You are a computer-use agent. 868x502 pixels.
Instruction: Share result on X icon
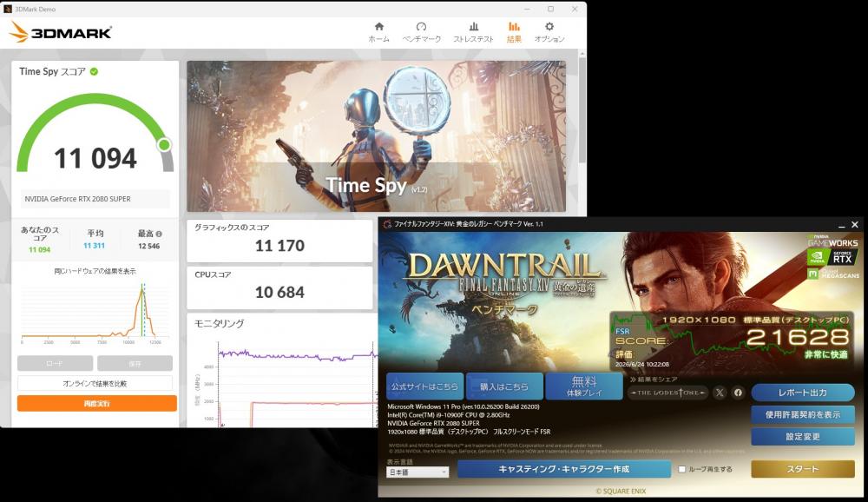tap(719, 393)
